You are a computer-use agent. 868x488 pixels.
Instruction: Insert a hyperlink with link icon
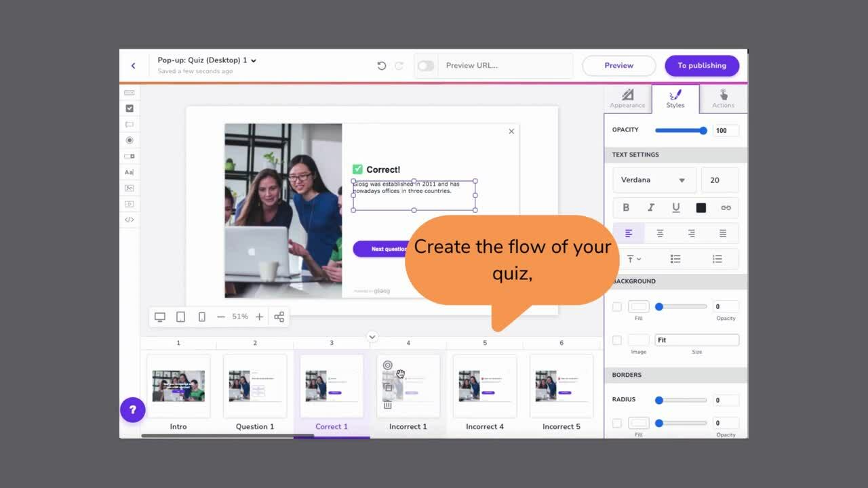click(x=726, y=207)
